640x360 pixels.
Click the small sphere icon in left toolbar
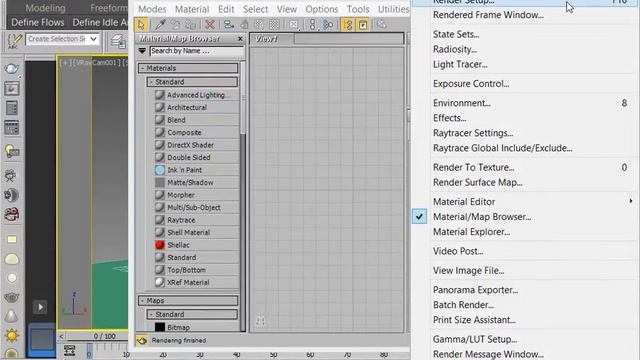click(12, 278)
